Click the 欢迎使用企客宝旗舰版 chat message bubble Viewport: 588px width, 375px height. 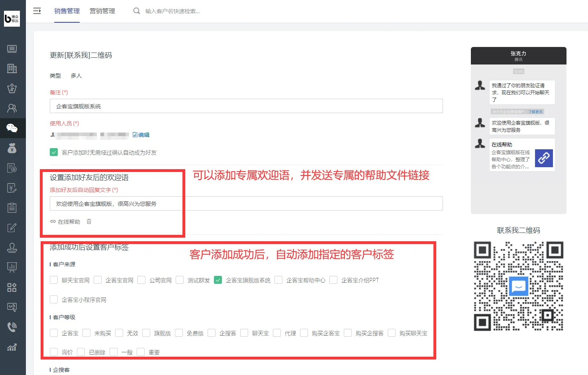[522, 126]
